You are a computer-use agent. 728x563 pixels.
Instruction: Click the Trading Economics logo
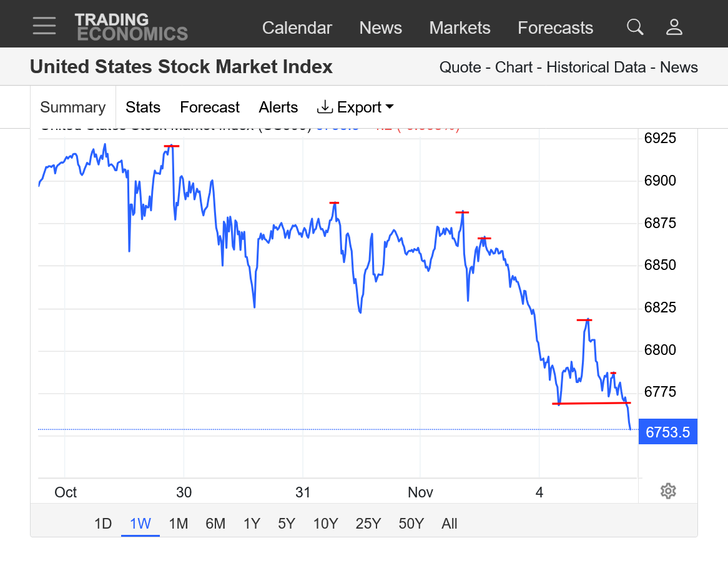131,27
